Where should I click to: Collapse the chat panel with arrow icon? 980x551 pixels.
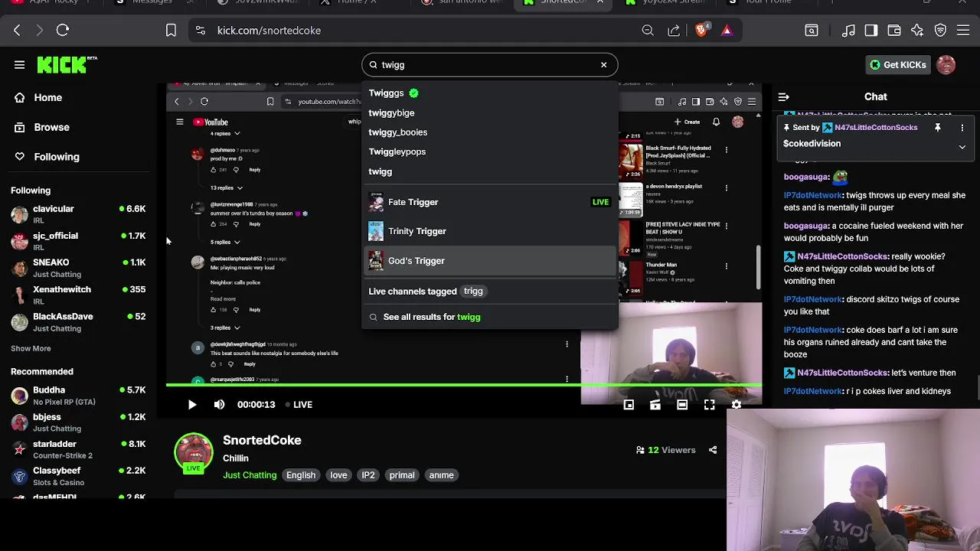[x=783, y=97]
